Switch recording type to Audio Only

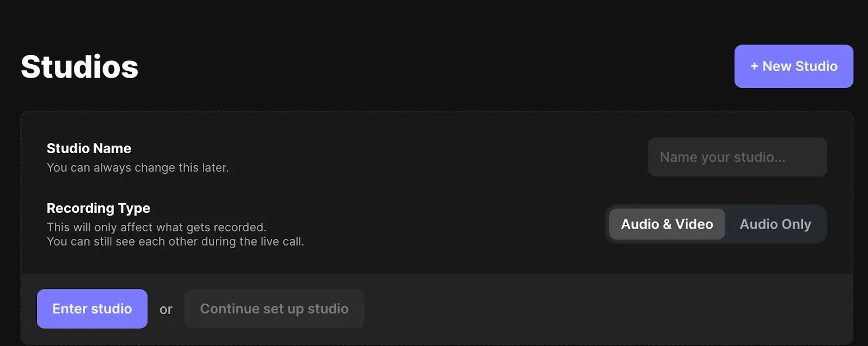(775, 224)
